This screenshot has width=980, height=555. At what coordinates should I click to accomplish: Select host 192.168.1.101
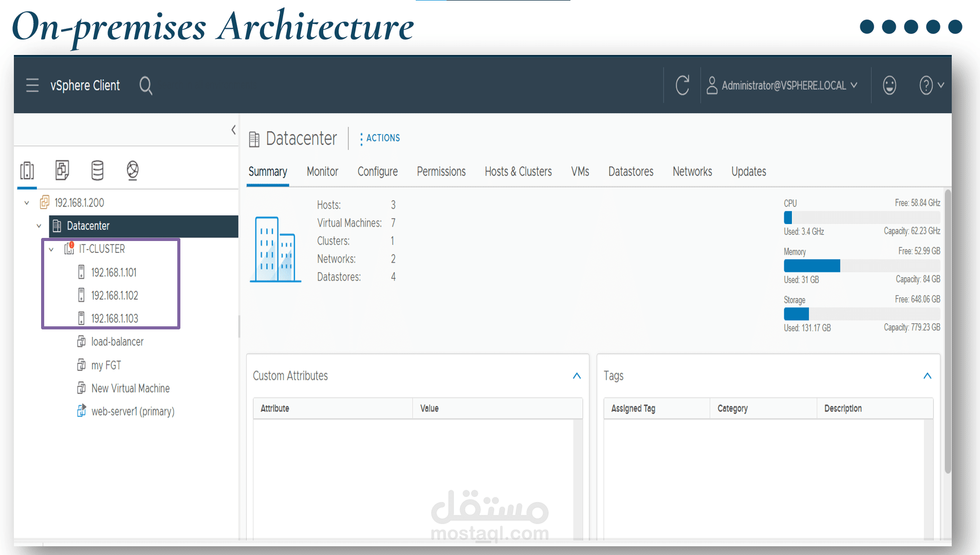(114, 272)
